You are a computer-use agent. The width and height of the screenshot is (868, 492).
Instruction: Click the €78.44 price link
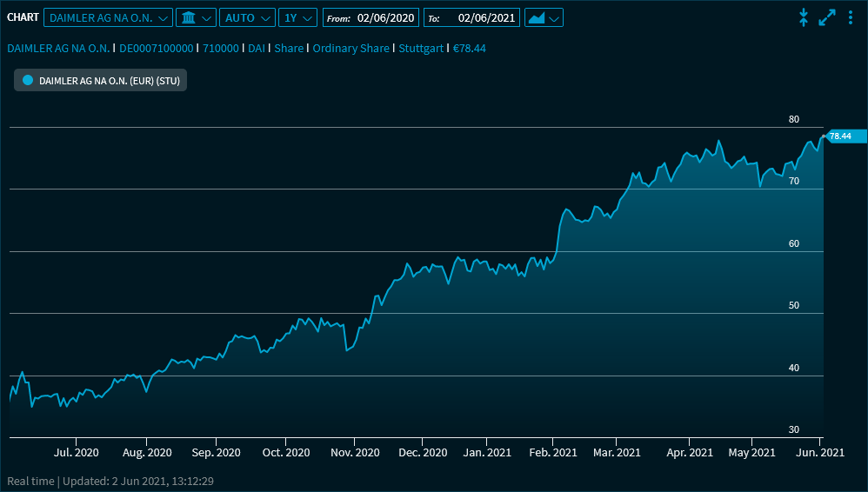click(469, 49)
